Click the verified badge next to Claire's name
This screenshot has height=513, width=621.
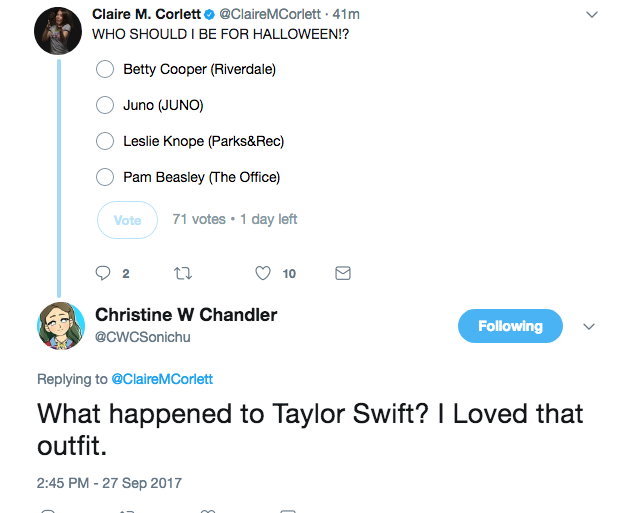[210, 15]
